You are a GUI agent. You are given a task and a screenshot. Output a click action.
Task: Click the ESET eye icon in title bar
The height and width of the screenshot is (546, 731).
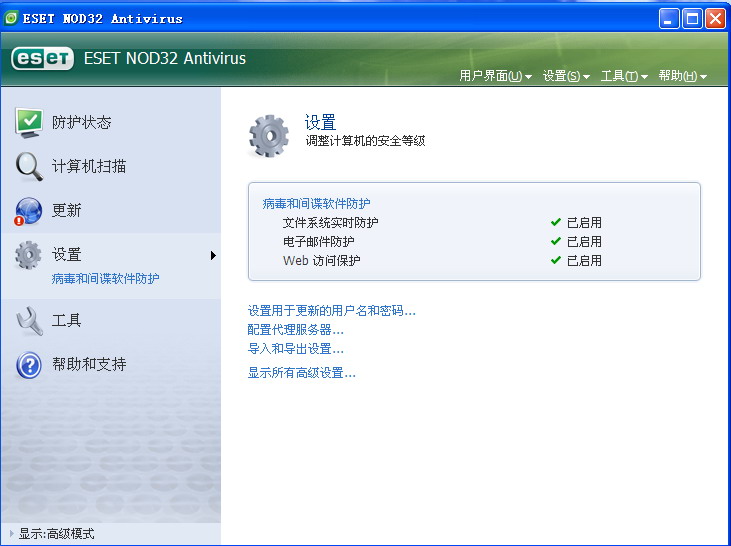click(11, 18)
